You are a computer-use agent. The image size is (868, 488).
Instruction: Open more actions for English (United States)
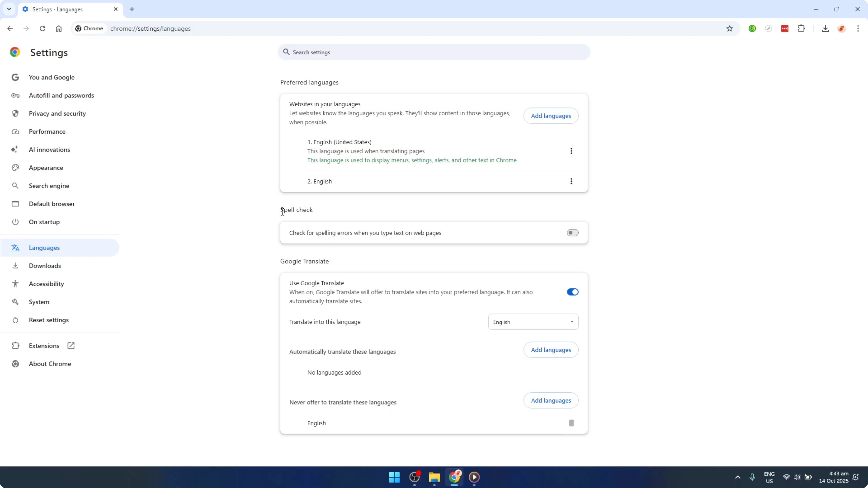571,151
